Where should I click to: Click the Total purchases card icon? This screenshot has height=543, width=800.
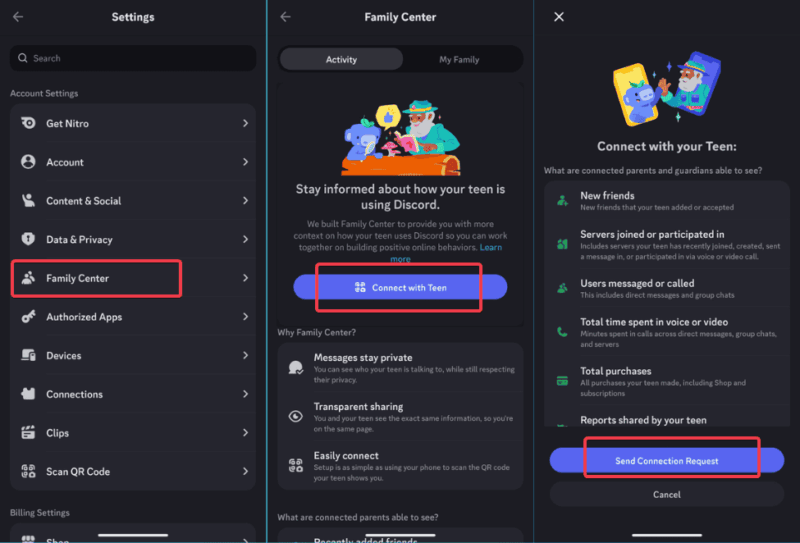coord(562,381)
